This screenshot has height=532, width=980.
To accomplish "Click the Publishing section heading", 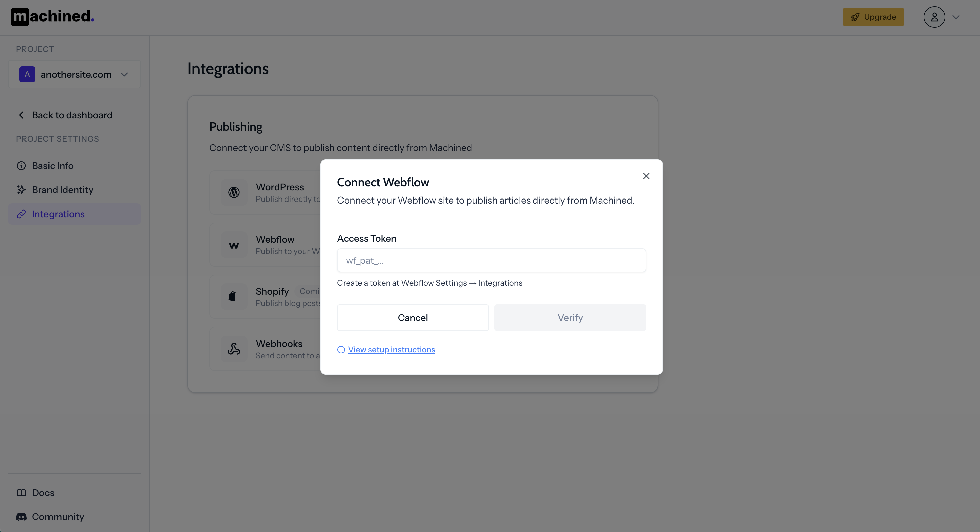I will click(x=235, y=127).
